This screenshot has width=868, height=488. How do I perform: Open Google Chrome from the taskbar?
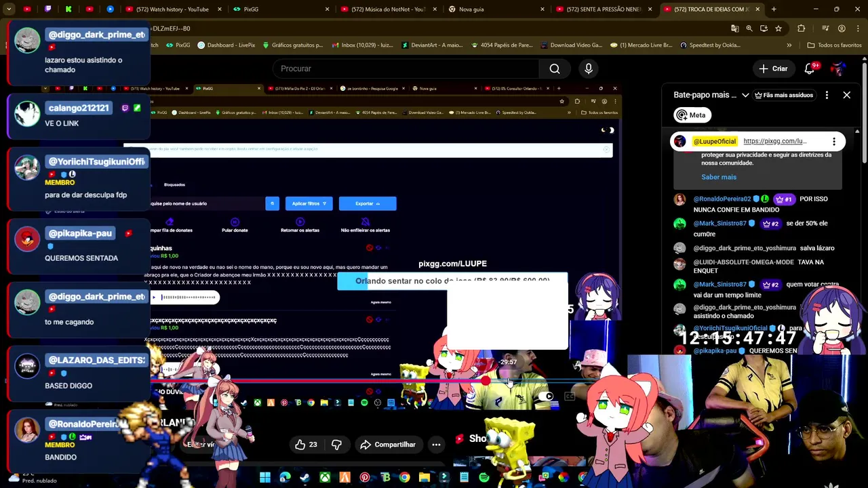[404, 478]
